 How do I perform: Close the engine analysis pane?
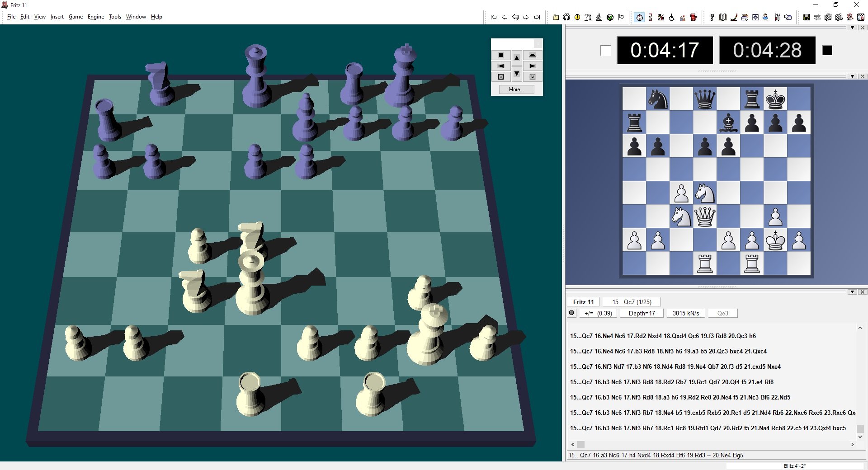pyautogui.click(x=862, y=292)
